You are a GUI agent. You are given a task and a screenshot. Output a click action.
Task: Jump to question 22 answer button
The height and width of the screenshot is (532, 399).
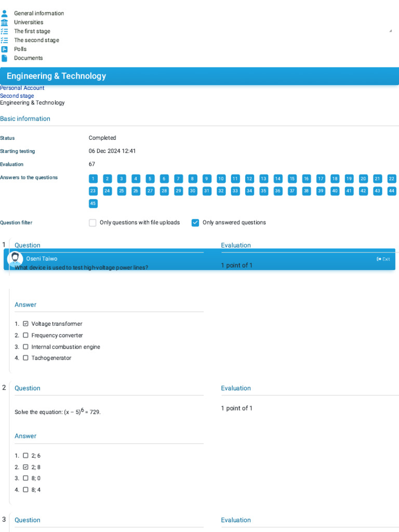(x=392, y=179)
